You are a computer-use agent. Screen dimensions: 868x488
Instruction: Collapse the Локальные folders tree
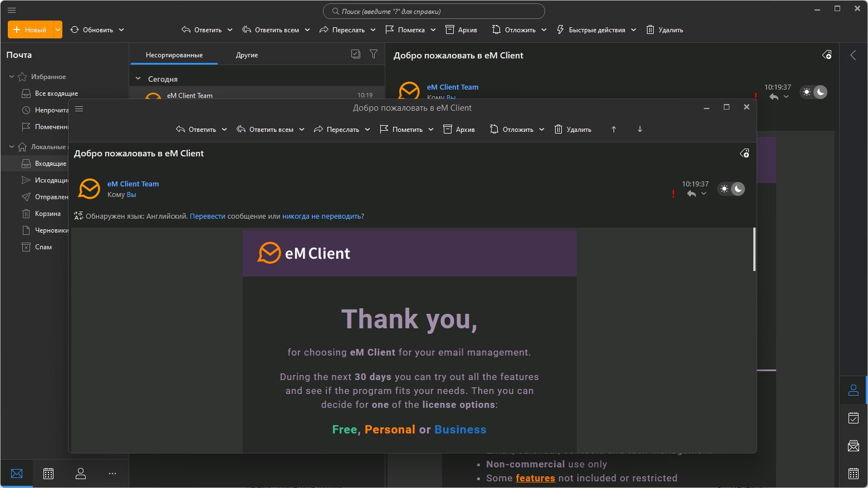click(11, 147)
